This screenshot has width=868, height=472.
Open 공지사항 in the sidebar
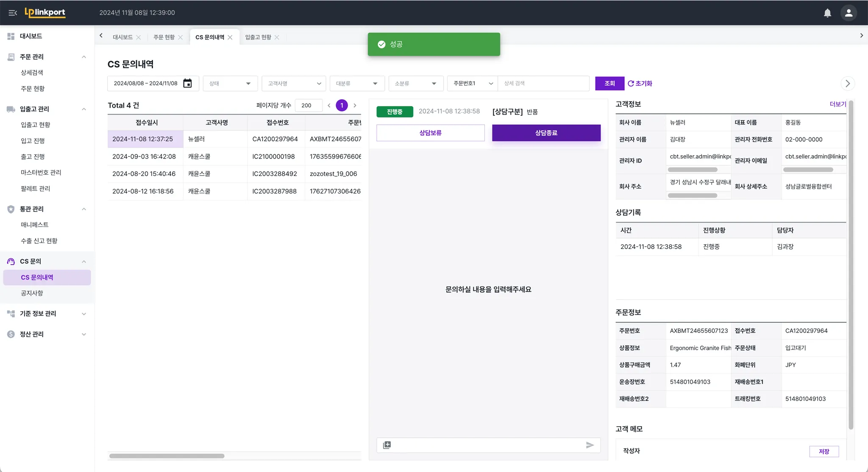[32, 293]
